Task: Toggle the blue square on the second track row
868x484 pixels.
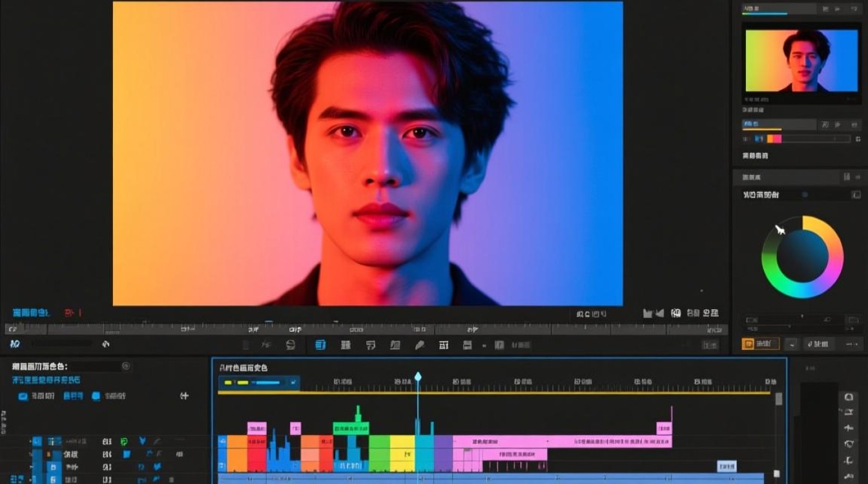Action: (x=127, y=454)
